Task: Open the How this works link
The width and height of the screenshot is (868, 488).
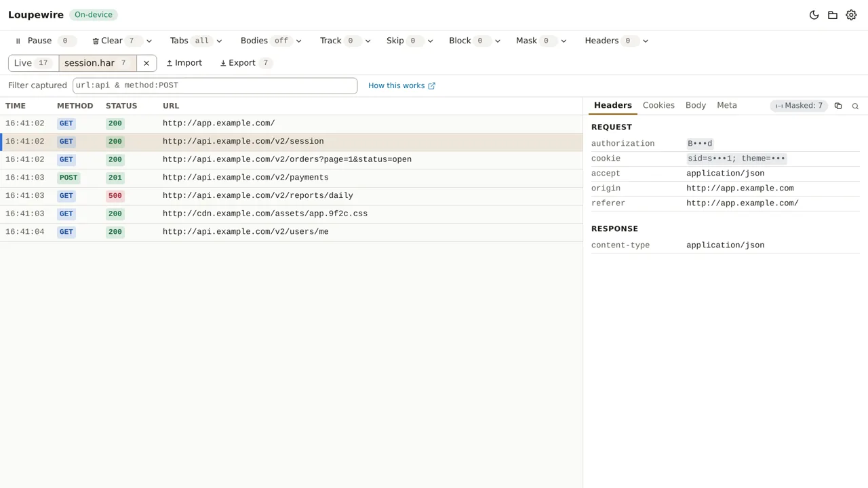Action: 401,86
